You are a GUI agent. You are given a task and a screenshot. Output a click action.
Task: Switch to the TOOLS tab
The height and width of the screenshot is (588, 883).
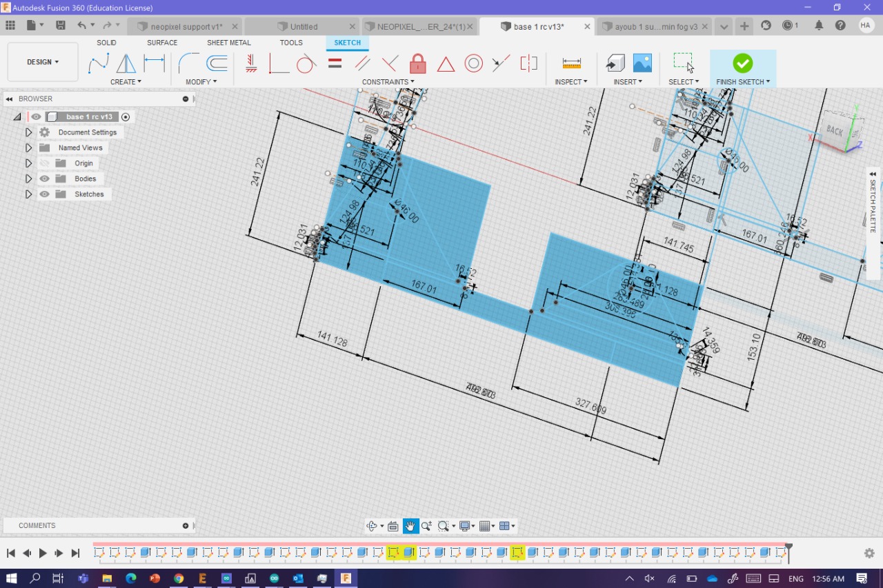pyautogui.click(x=291, y=43)
